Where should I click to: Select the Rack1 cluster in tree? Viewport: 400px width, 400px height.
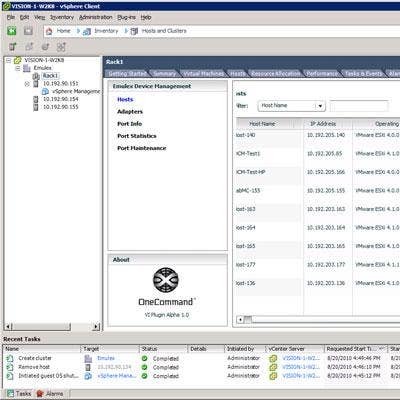pos(50,76)
